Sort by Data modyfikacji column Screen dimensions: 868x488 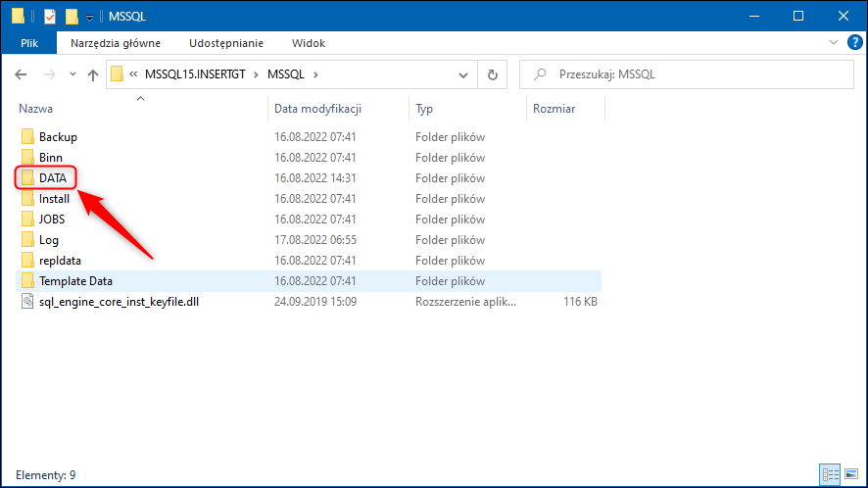[x=318, y=109]
